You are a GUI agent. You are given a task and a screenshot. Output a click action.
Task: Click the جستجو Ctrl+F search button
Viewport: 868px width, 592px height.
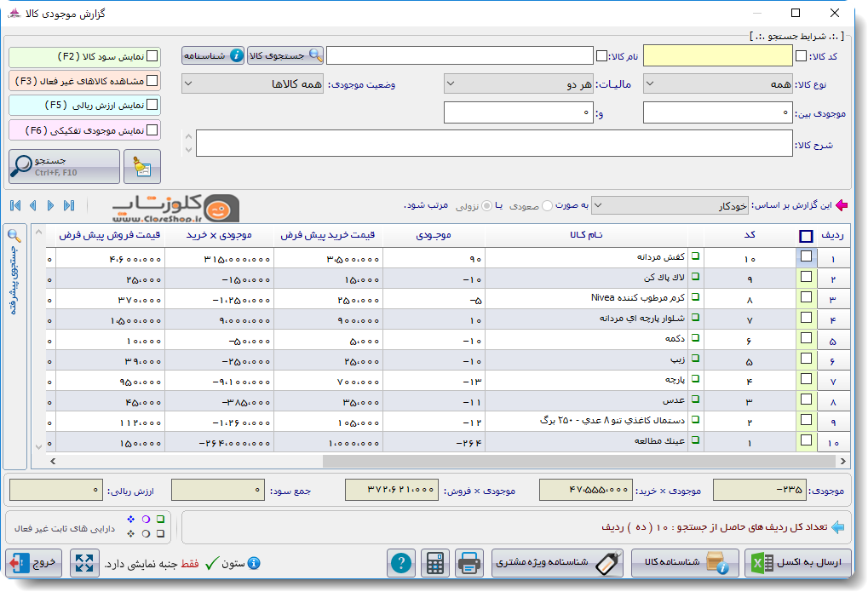[x=64, y=166]
